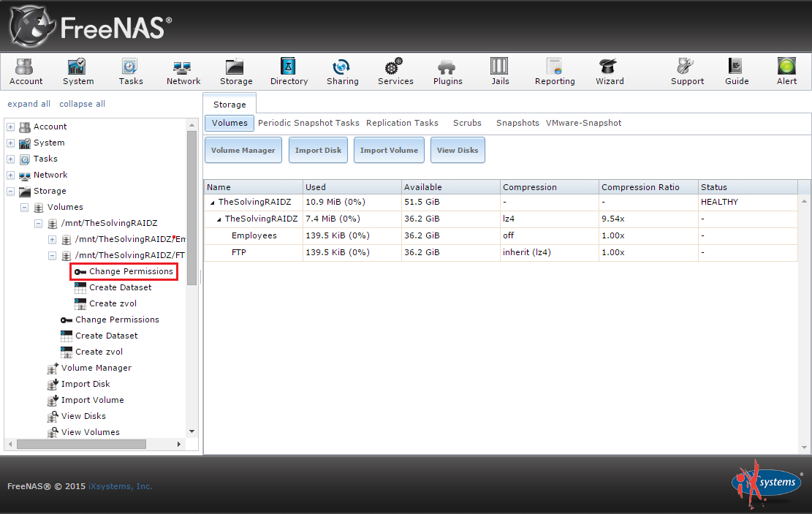Collapse the nested TheSolvingRAIDZ dataset row
Image resolution: width=812 pixels, height=514 pixels.
219,219
